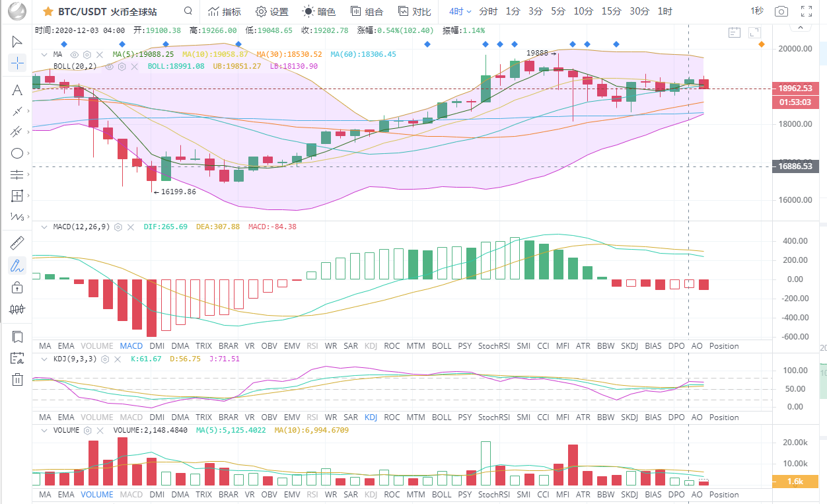This screenshot has height=504, width=827.
Task: Select the horizontal lines pitchfork tool
Action: [x=17, y=174]
